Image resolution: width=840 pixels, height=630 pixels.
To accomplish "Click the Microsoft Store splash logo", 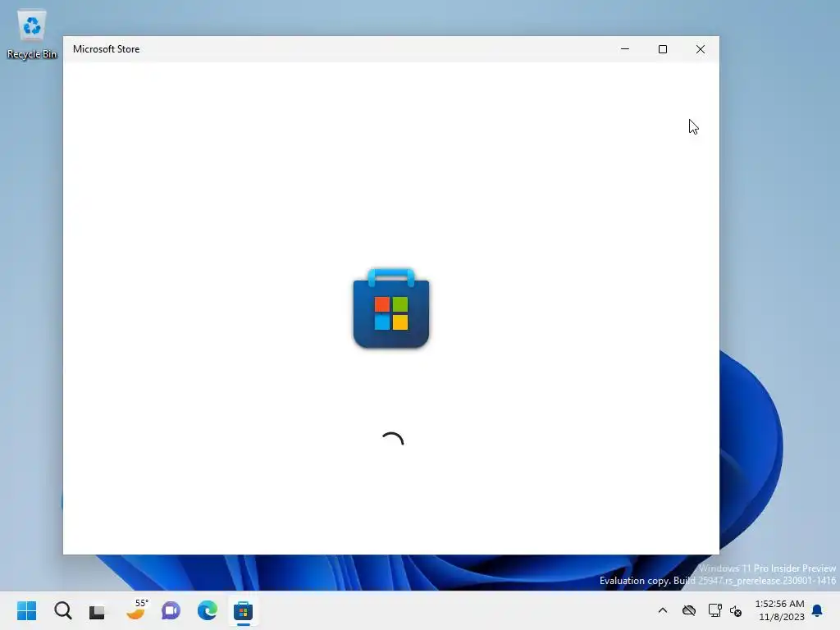I will (x=391, y=308).
